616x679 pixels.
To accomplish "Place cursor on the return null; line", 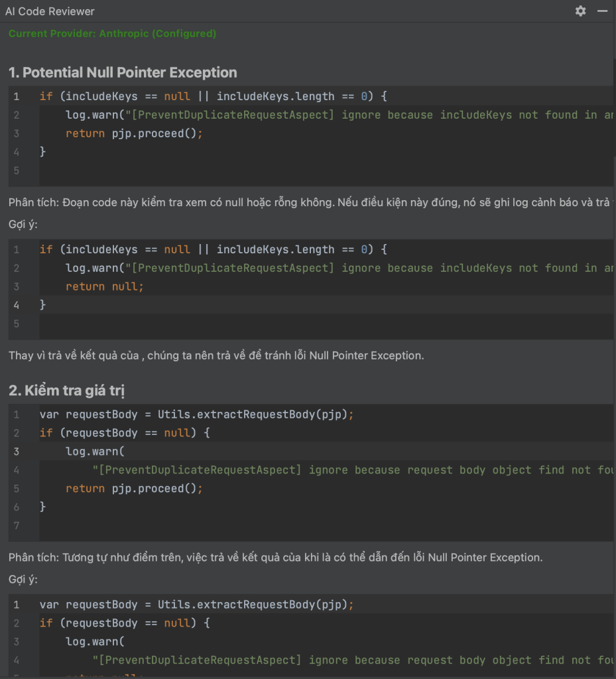I will (104, 286).
